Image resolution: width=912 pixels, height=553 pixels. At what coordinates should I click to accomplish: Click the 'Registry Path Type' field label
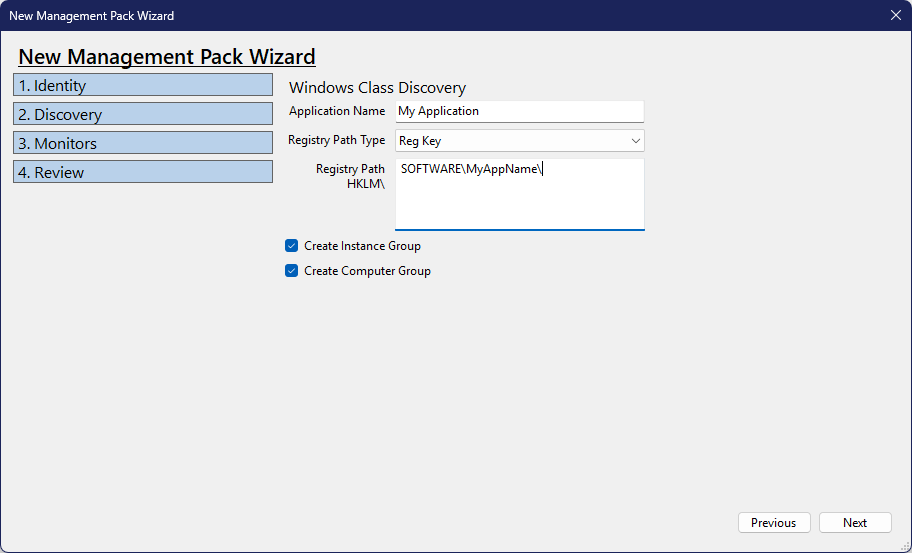[336, 140]
